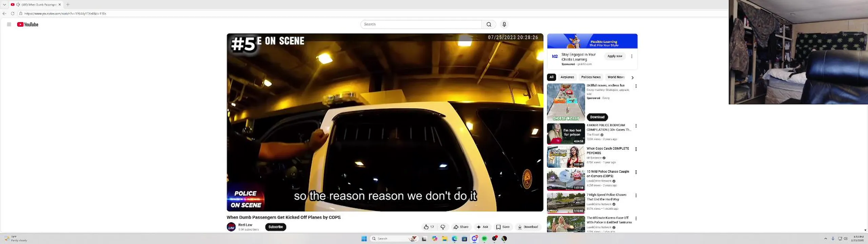The image size is (868, 244).
Task: Click 'Apply now' on the K12 ad
Action: [615, 56]
